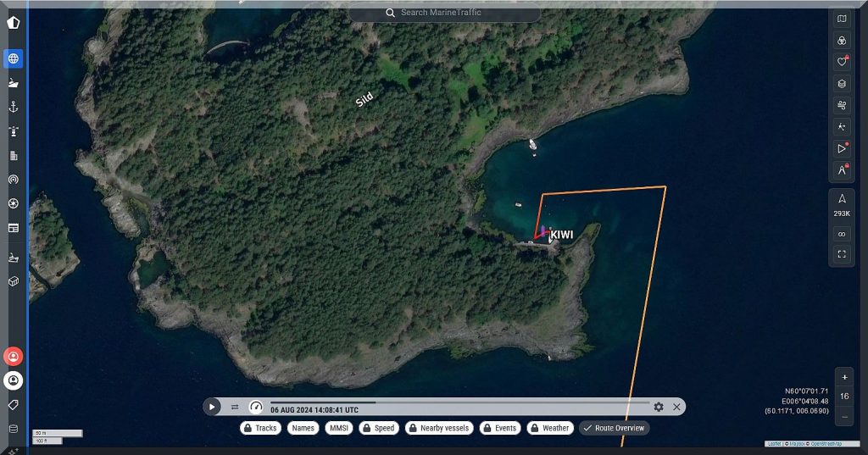868x455 pixels.
Task: Open map layers stack icon
Action: point(841,83)
